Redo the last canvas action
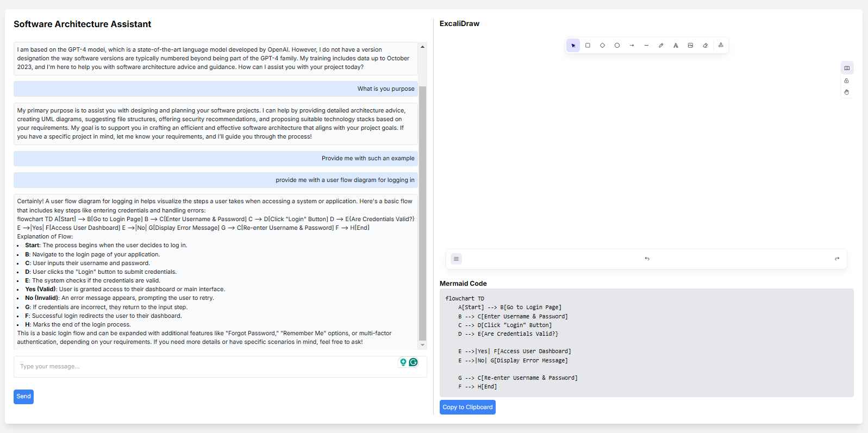The image size is (868, 433). point(837,259)
